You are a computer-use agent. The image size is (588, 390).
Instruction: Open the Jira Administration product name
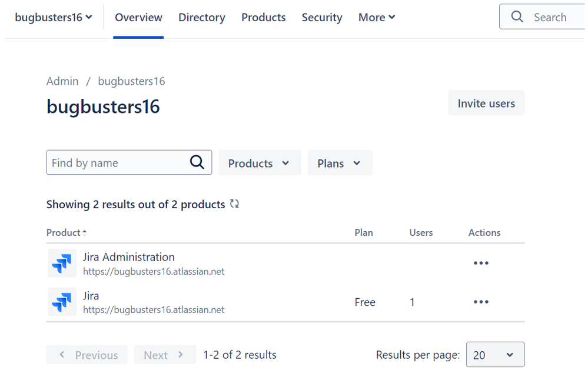pos(129,257)
